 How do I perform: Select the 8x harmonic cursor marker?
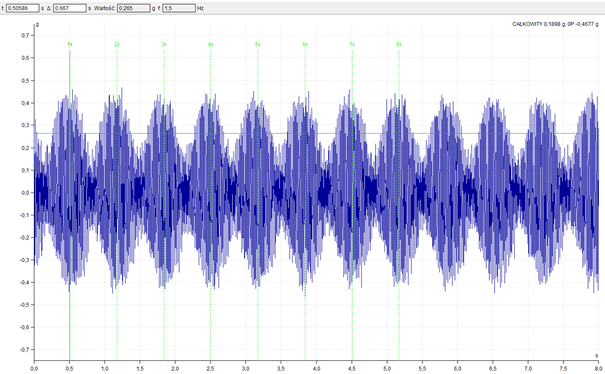coord(399,44)
